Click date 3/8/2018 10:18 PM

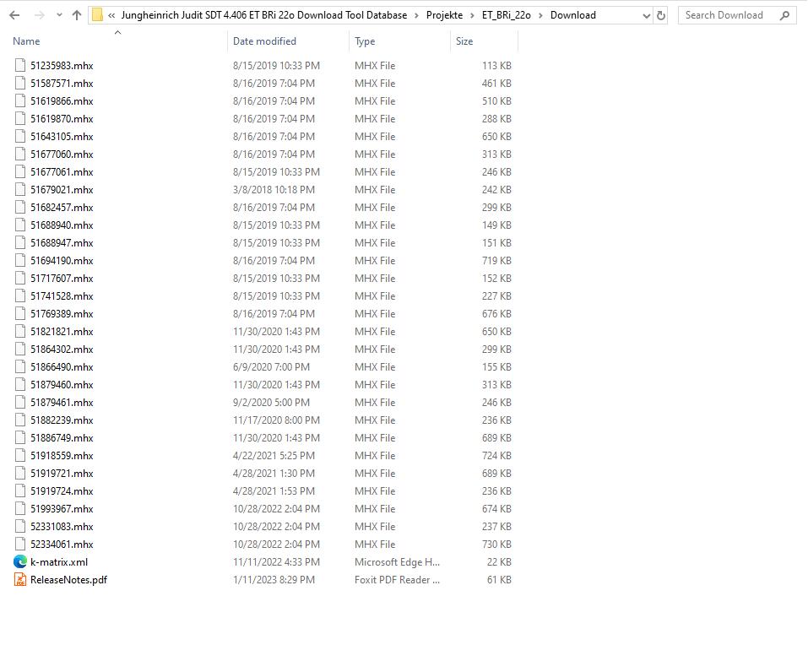274,190
